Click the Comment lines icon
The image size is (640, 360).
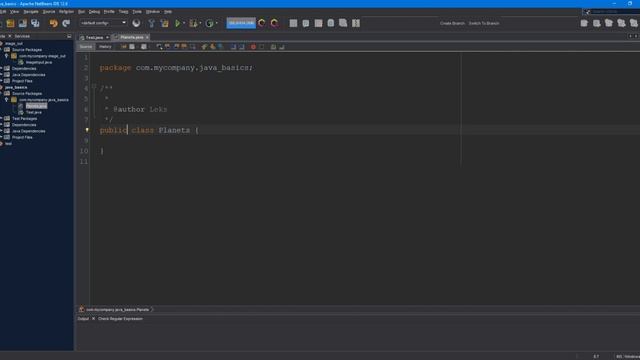(x=273, y=47)
